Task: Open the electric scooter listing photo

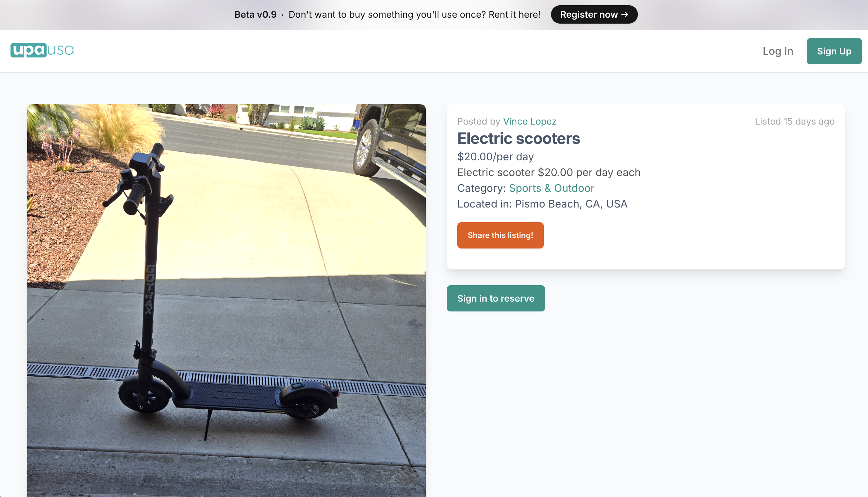Action: tap(227, 300)
